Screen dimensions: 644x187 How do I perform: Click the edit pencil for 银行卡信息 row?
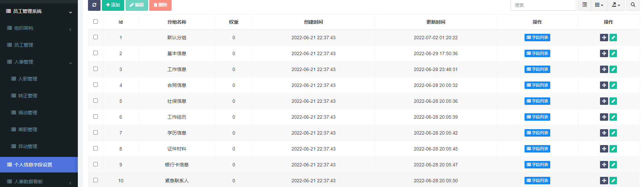coord(613,165)
